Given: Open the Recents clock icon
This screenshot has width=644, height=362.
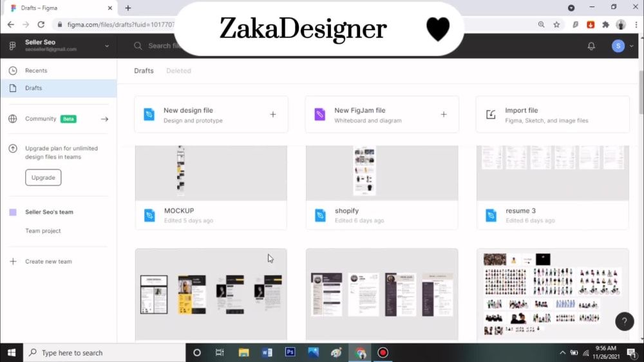Looking at the screenshot, I should (13, 71).
